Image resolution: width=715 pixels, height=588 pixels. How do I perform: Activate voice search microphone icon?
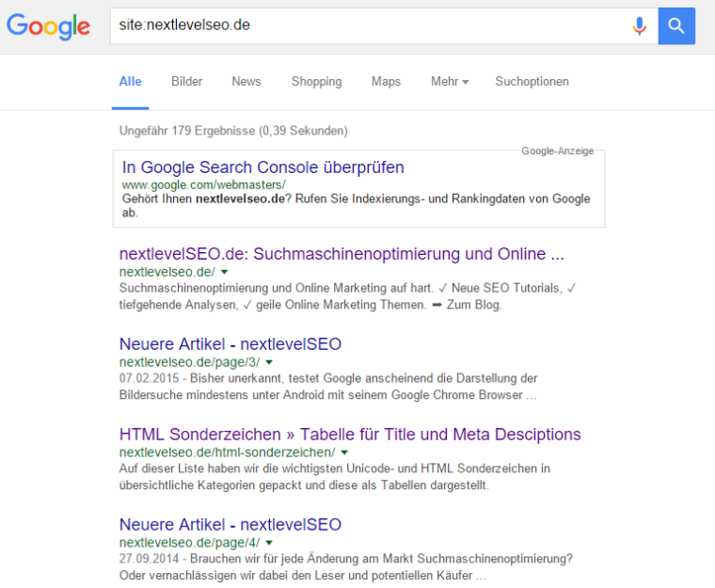click(640, 26)
